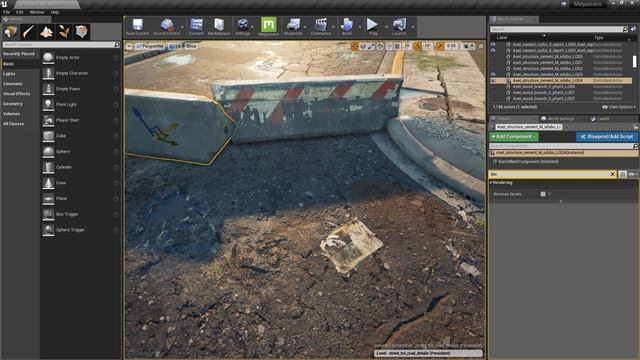Viewport: 640px width, 360px height.
Task: Select the Foliage mode icon
Action: pyautogui.click(x=64, y=31)
